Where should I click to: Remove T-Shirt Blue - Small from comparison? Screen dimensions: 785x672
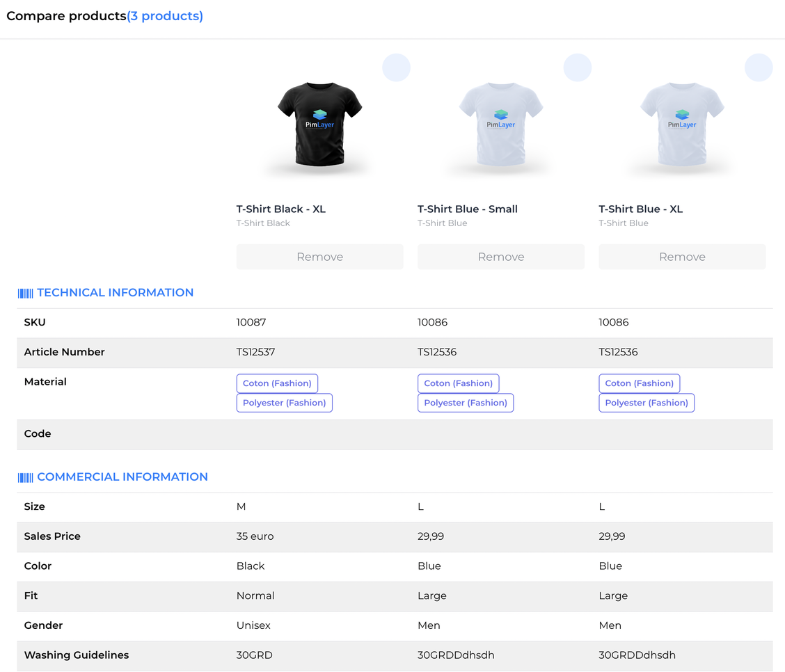coord(500,257)
